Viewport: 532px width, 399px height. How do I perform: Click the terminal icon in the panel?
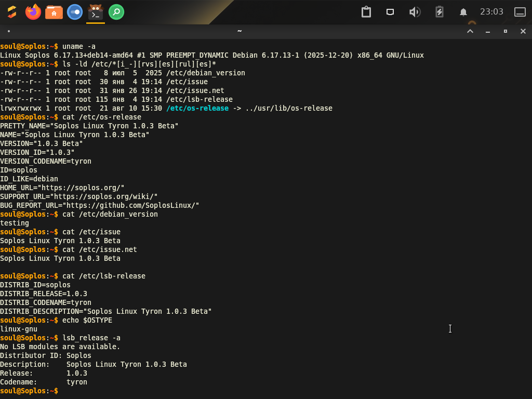point(95,12)
